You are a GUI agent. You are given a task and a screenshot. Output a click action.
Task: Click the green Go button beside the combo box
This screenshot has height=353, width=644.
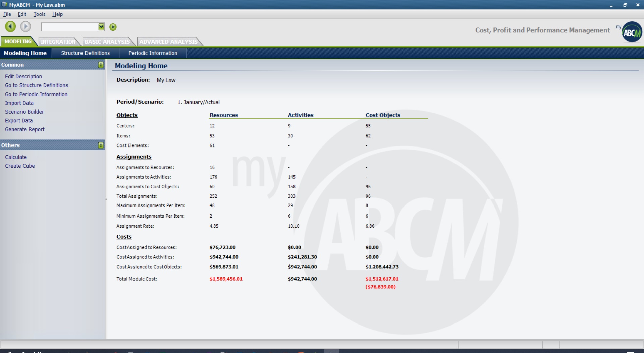pos(113,27)
